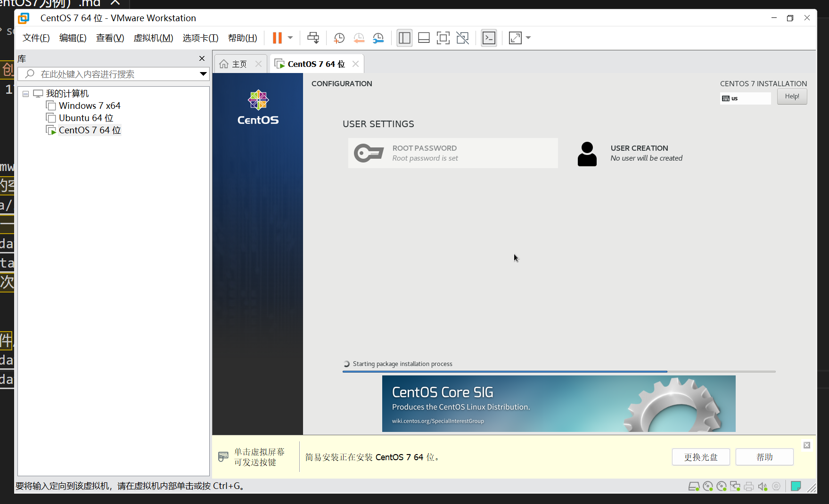Click the stretch guest display icon
Screen dimensions: 829x504
click(515, 38)
